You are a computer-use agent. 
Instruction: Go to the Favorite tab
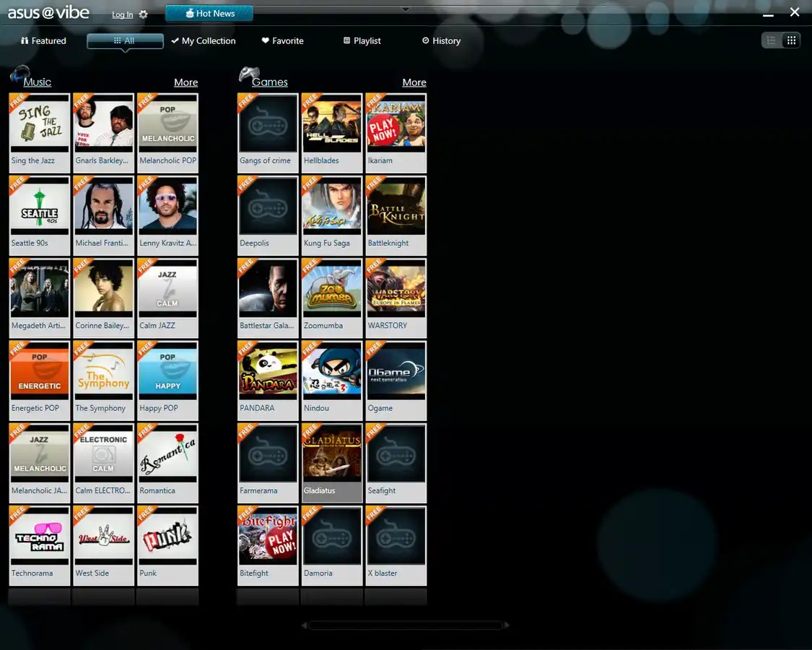point(283,41)
